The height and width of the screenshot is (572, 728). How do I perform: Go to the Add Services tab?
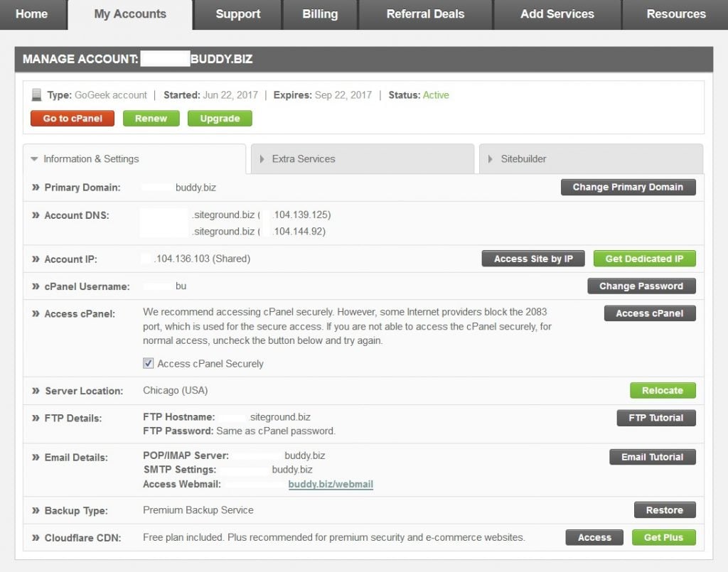[x=557, y=14]
